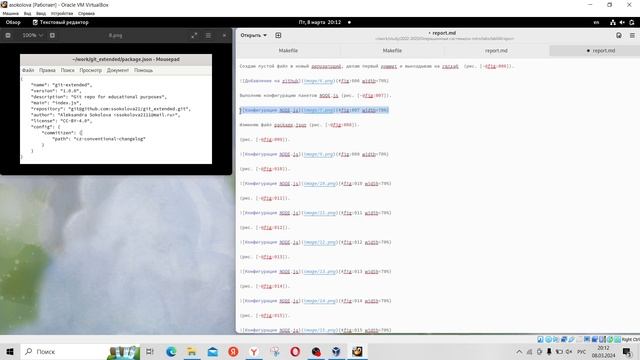Open the Обзор activities overview
640x360 pixels.
click(13, 22)
